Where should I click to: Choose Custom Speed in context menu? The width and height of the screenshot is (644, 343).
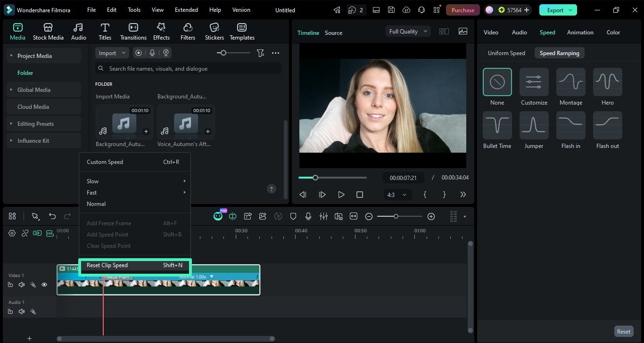[x=135, y=162]
